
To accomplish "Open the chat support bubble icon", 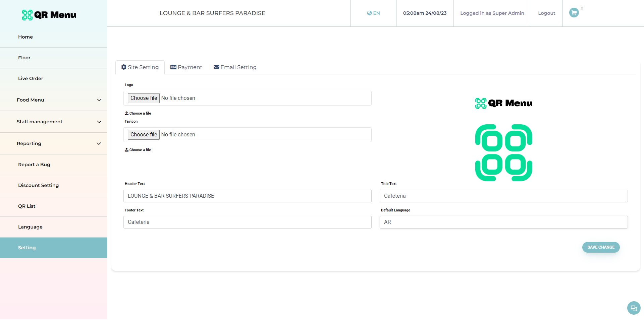I will [634, 308].
